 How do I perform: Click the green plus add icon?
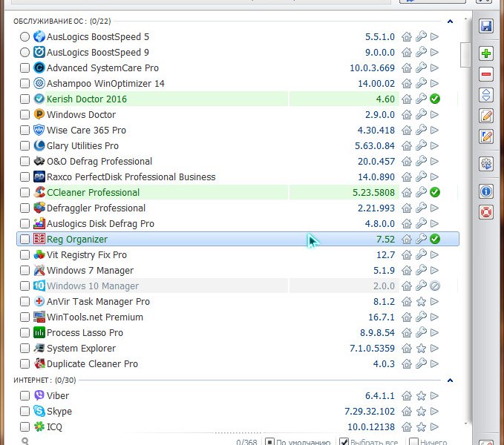(x=486, y=53)
